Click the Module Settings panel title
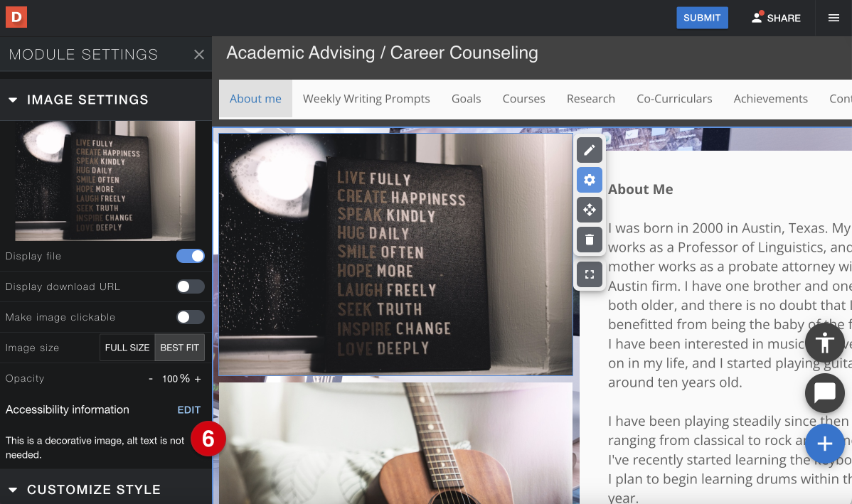This screenshot has width=852, height=504. 83,54
